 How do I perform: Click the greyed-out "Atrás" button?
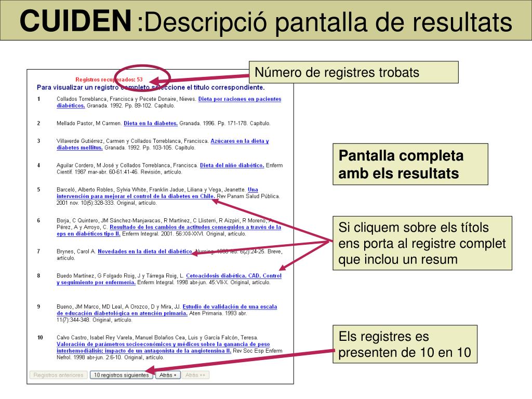click(195, 375)
